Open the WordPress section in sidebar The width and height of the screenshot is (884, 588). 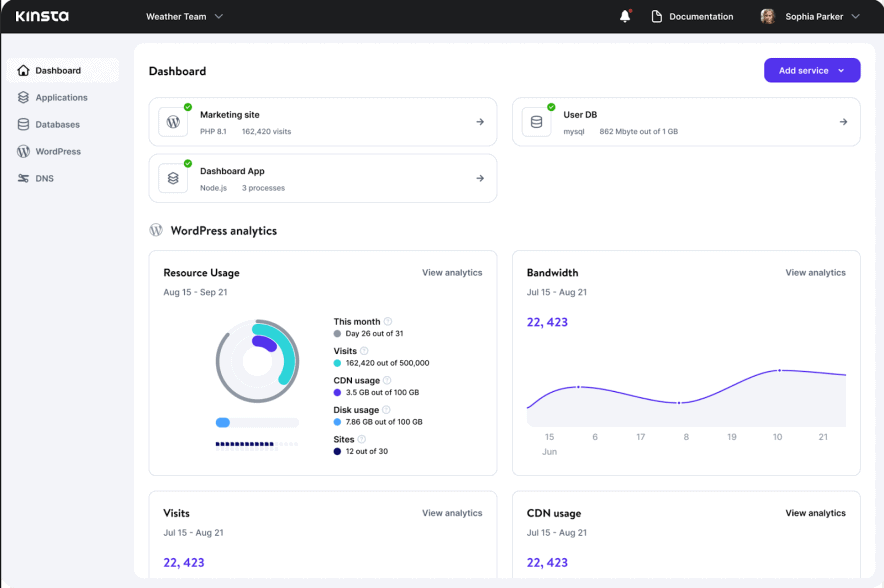click(x=57, y=151)
